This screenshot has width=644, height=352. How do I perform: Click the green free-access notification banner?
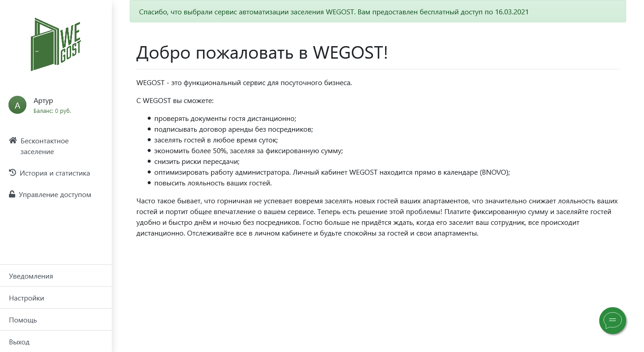point(378,12)
